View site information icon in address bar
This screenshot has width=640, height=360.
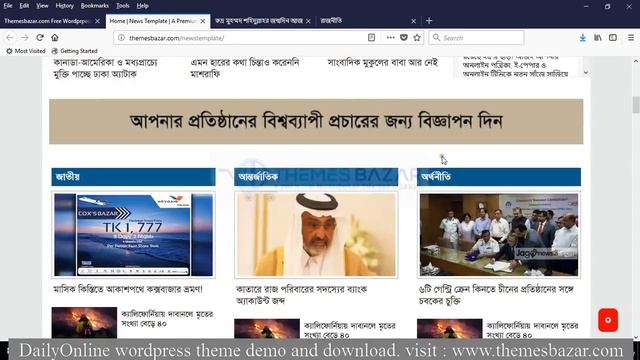121,38
